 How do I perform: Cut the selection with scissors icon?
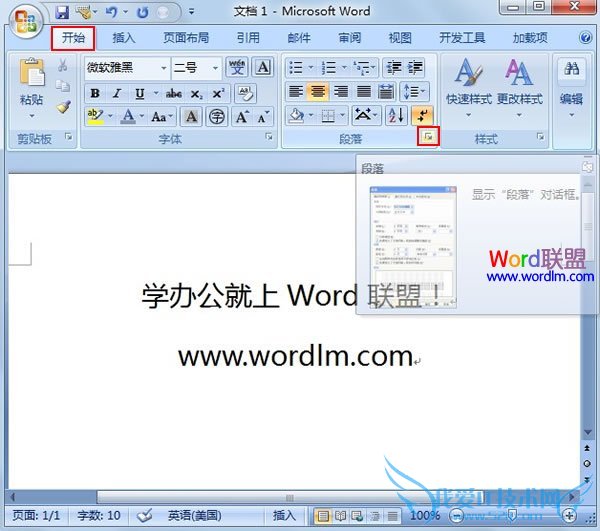62,65
